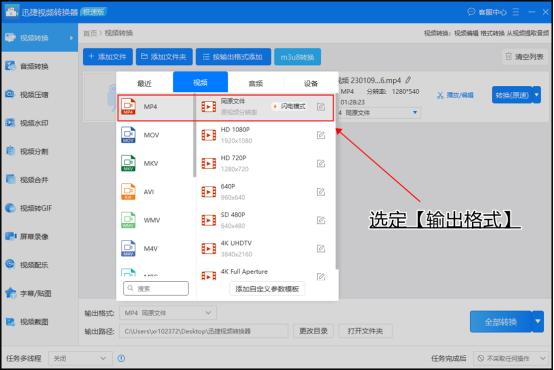
Task: Select the 视频转换 sidebar section
Action: pyautogui.click(x=39, y=37)
